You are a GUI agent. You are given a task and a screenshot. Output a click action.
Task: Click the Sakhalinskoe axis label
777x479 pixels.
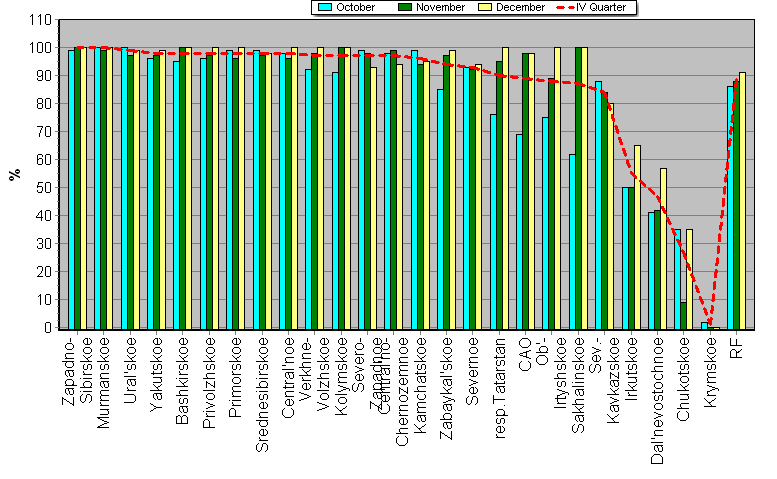(x=578, y=385)
